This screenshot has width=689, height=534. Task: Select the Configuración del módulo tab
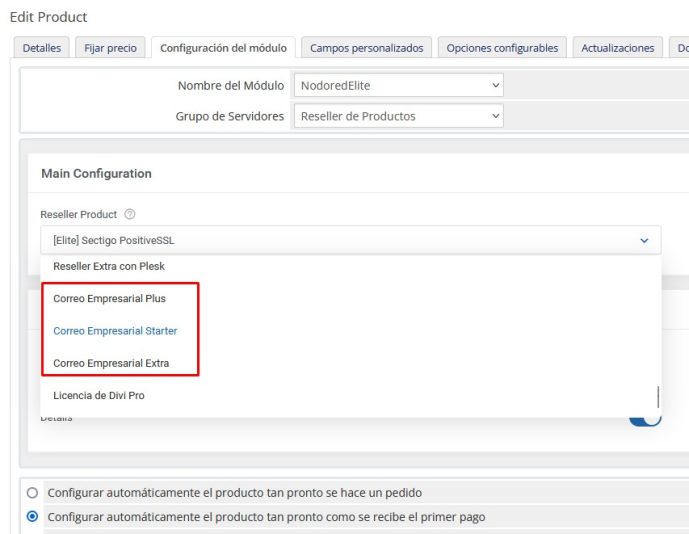pos(223,48)
